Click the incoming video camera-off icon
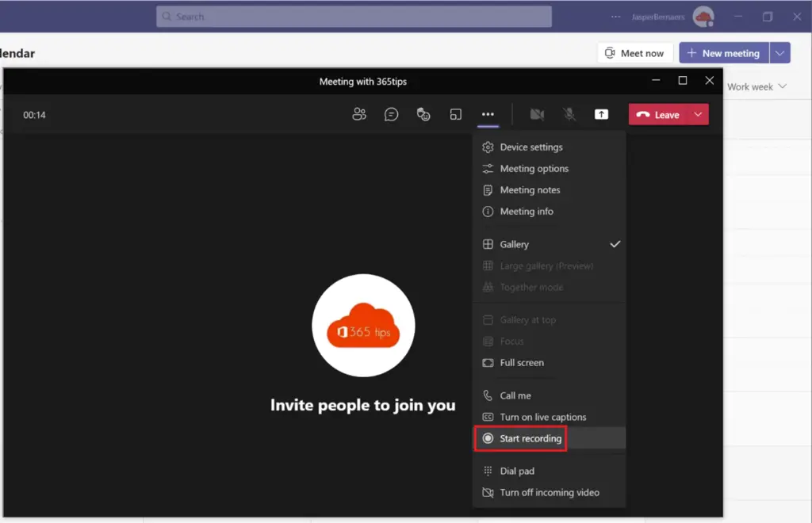812x523 pixels. click(x=488, y=492)
